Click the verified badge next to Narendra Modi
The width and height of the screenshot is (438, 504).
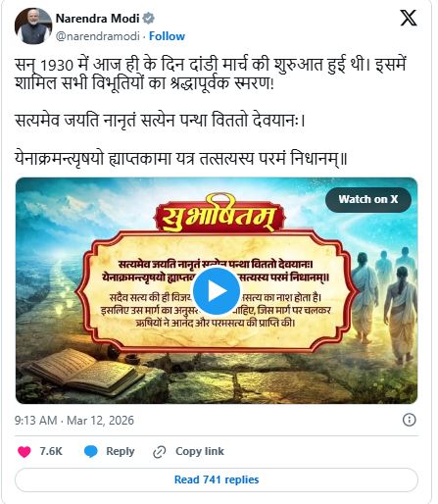click(x=149, y=19)
